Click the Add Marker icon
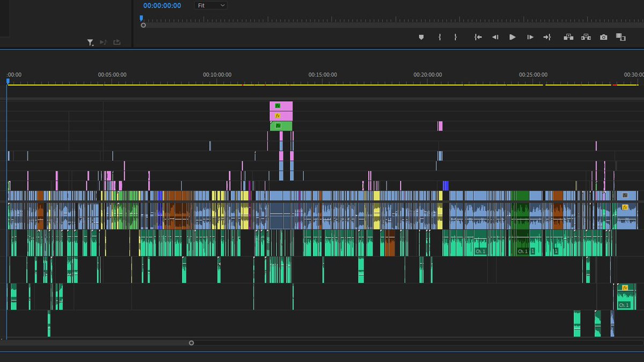 (x=421, y=37)
